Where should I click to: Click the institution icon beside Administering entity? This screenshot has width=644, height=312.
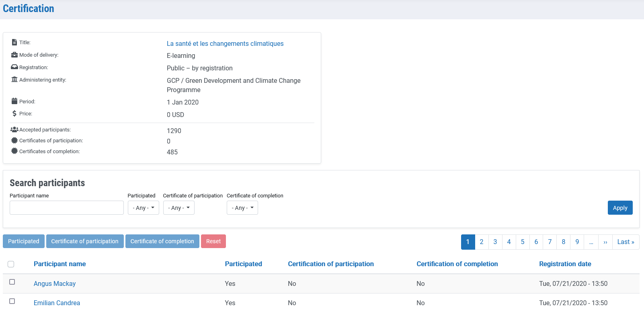14,80
